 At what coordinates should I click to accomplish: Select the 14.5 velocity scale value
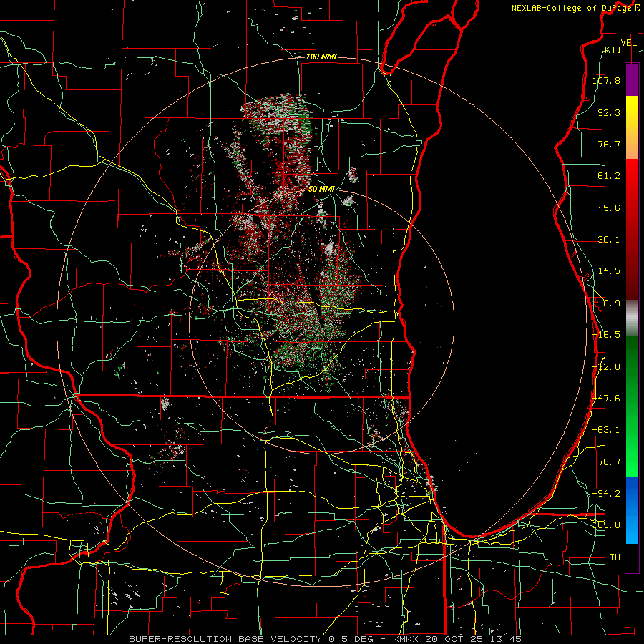click(x=609, y=271)
